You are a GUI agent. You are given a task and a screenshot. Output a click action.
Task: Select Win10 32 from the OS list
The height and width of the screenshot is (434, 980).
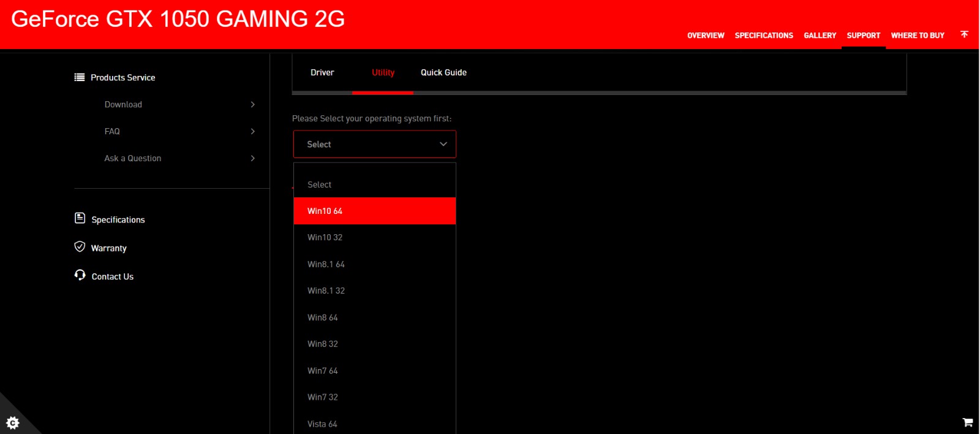coord(375,237)
